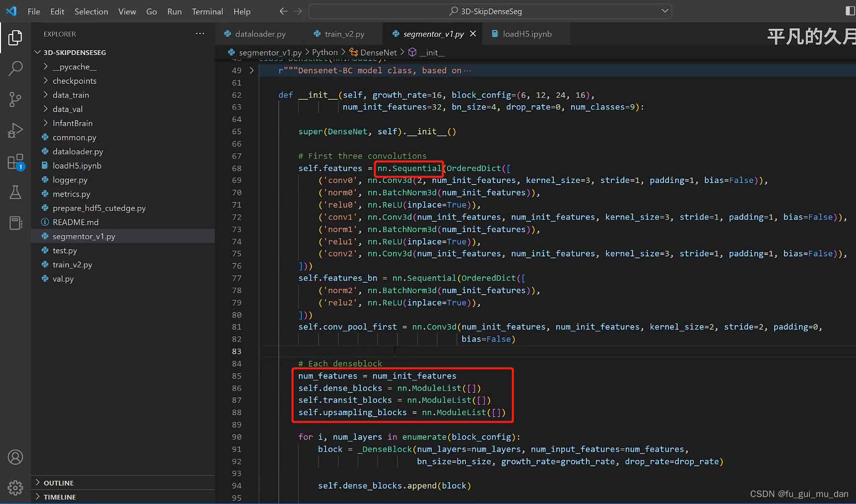Open the Selection menu

pos(91,11)
